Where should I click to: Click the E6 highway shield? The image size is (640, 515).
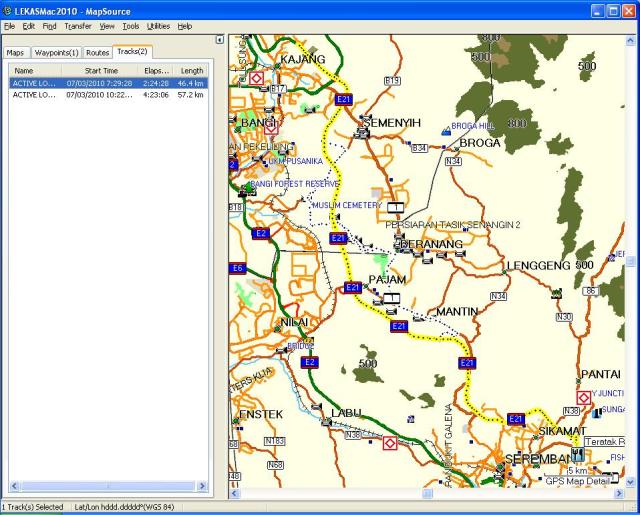(238, 268)
